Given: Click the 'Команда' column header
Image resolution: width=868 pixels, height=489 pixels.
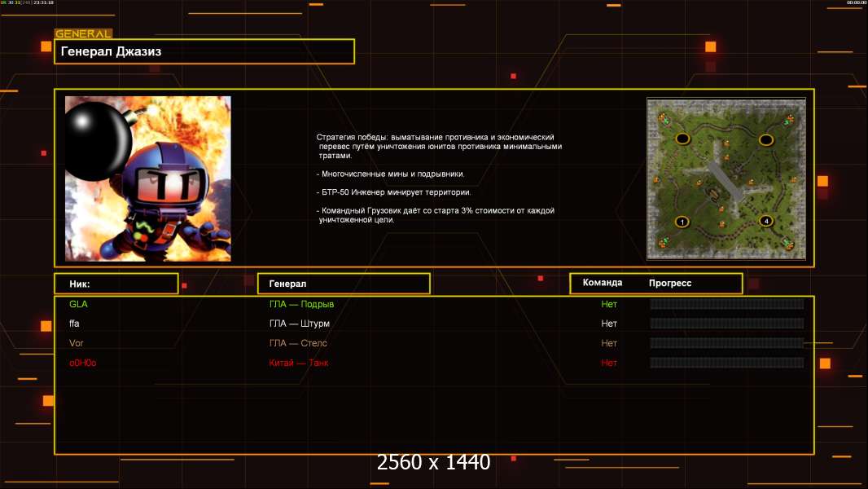Looking at the screenshot, I should [x=603, y=283].
